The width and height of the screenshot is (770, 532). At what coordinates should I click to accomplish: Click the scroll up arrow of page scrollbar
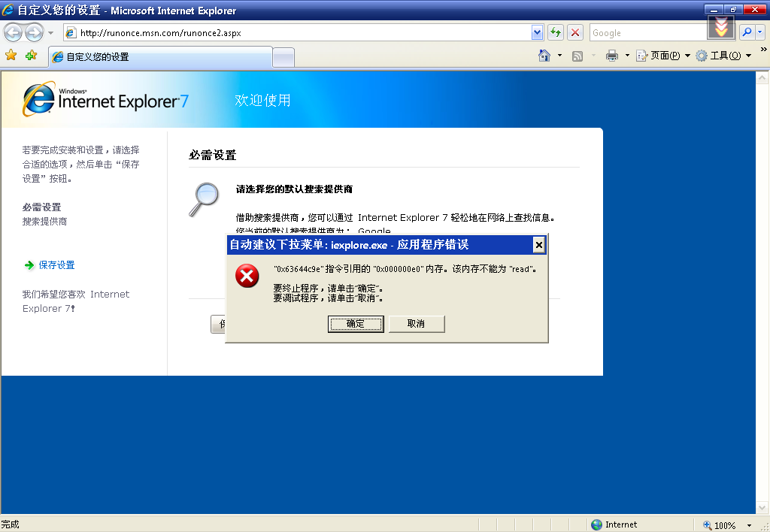[x=762, y=78]
